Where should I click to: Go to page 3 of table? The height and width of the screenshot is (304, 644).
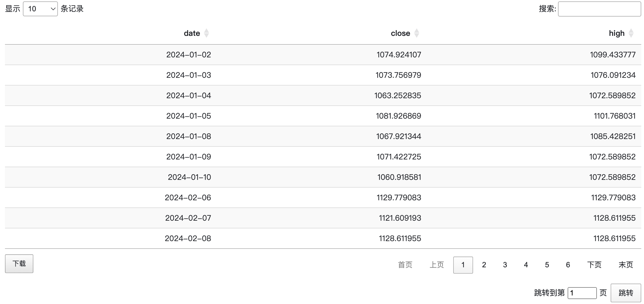pos(505,265)
